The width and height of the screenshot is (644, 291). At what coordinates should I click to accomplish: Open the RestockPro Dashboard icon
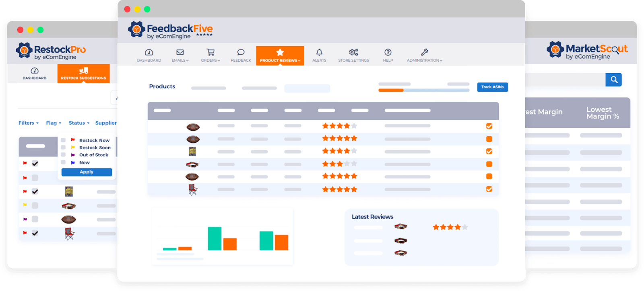(x=35, y=71)
